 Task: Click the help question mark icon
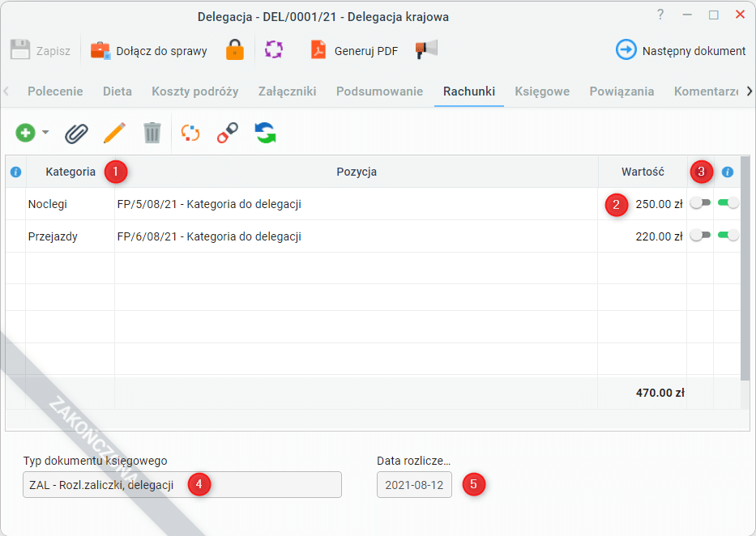(660, 15)
